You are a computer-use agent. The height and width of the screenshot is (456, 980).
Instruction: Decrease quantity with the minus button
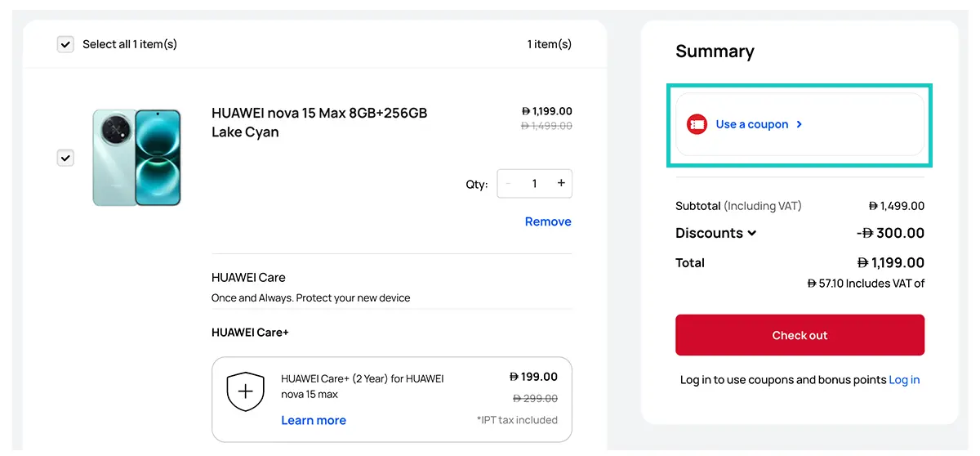pos(509,184)
